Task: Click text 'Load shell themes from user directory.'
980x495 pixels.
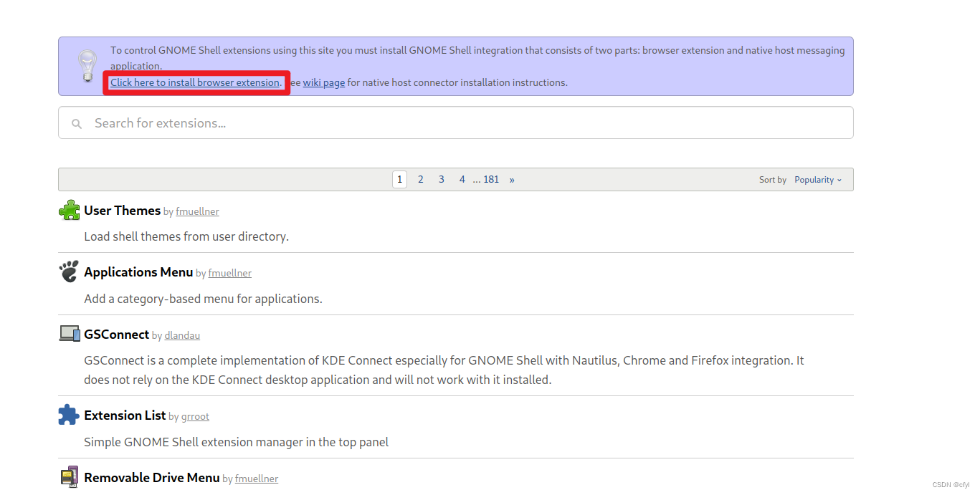Action: coord(186,236)
